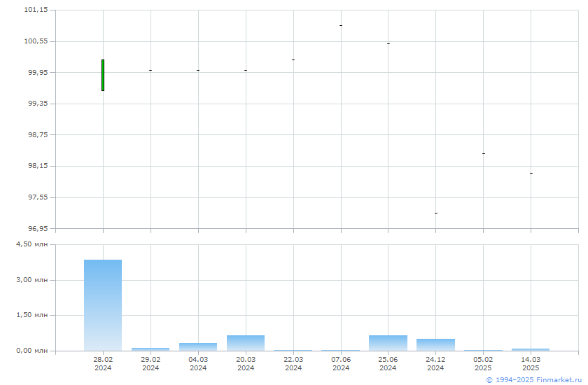The image size is (588, 385).
Task: Click the 4,50 млн volume axis label
Action: 32,244
